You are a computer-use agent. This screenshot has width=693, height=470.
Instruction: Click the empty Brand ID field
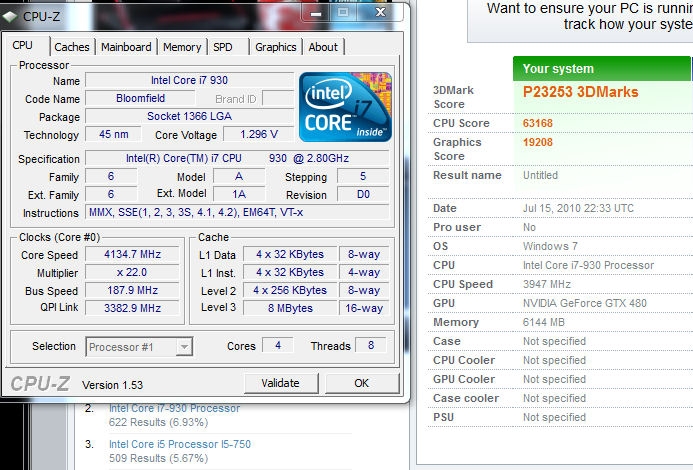click(278, 98)
